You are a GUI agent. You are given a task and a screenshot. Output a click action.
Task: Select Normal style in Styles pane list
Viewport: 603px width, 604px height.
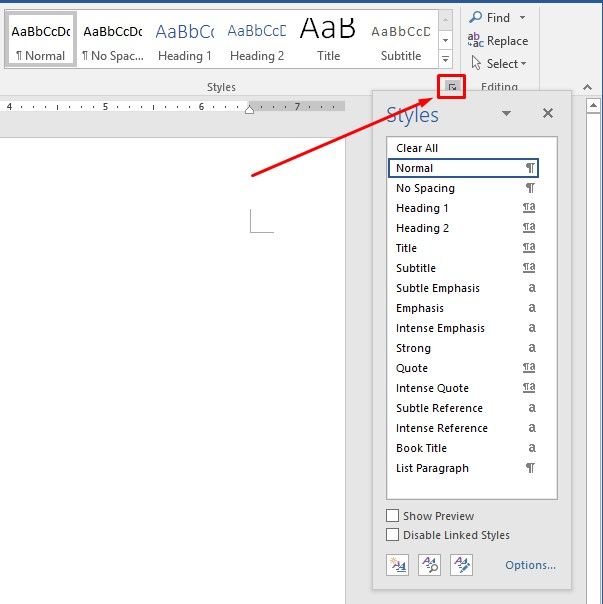[463, 168]
